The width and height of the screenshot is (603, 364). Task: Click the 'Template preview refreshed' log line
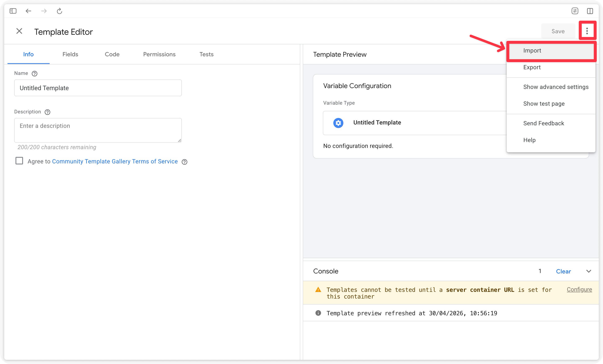(x=412, y=313)
